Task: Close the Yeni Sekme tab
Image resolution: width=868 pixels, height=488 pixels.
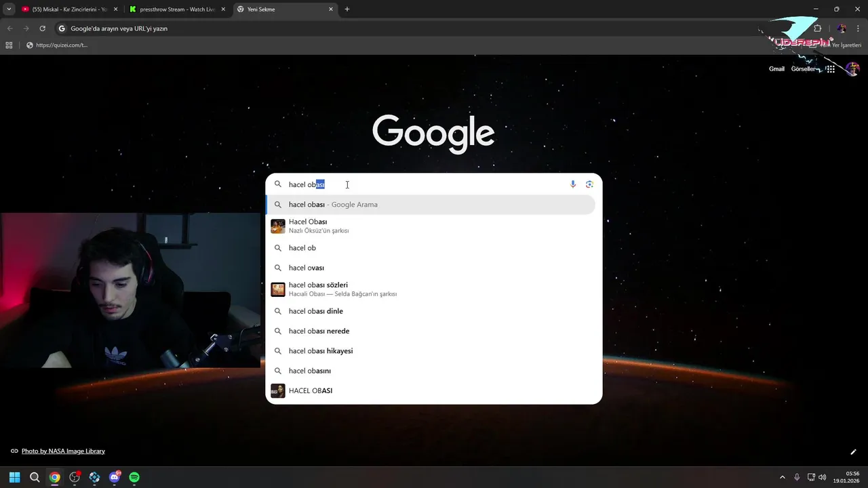Action: 331,9
